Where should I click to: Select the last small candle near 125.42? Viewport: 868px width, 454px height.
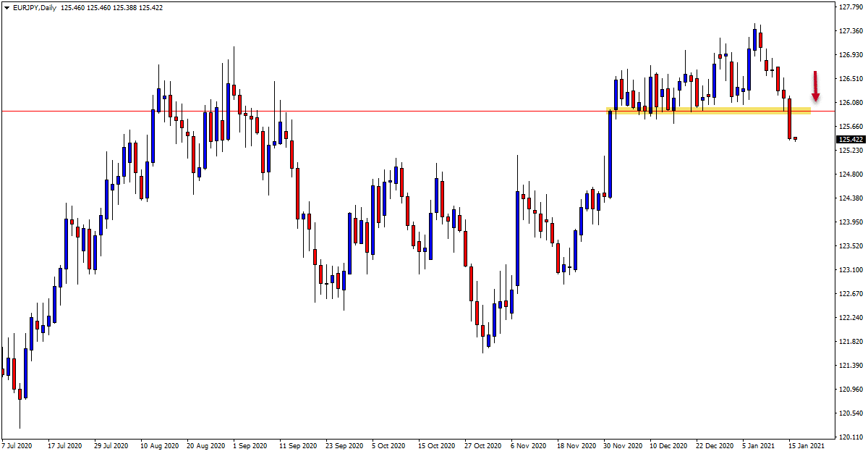pos(796,139)
